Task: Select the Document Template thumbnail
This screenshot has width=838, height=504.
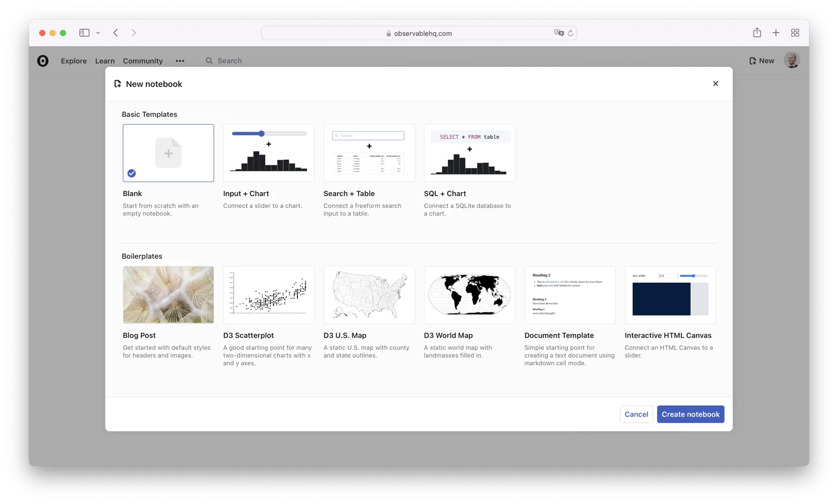Action: tap(570, 295)
